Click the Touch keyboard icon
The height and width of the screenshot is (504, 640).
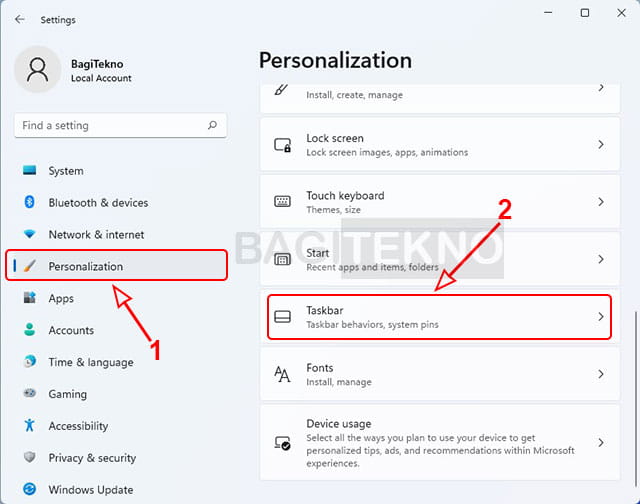pyautogui.click(x=282, y=201)
